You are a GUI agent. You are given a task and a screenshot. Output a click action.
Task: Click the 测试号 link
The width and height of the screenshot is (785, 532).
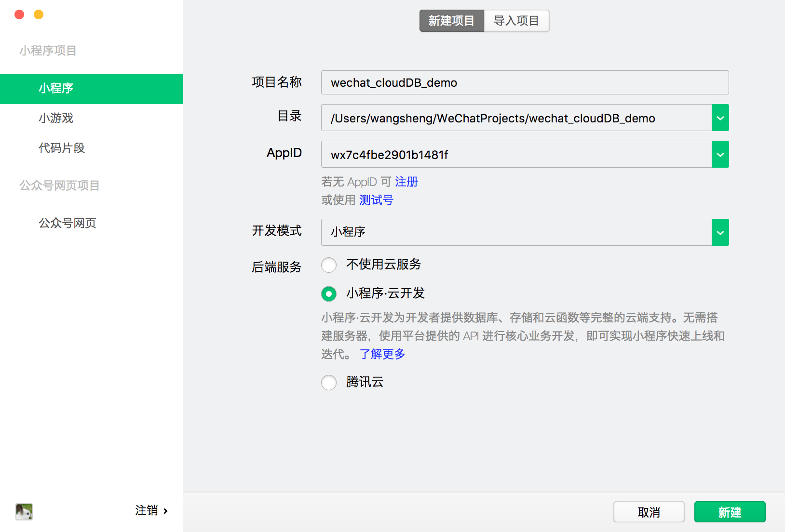click(x=375, y=200)
